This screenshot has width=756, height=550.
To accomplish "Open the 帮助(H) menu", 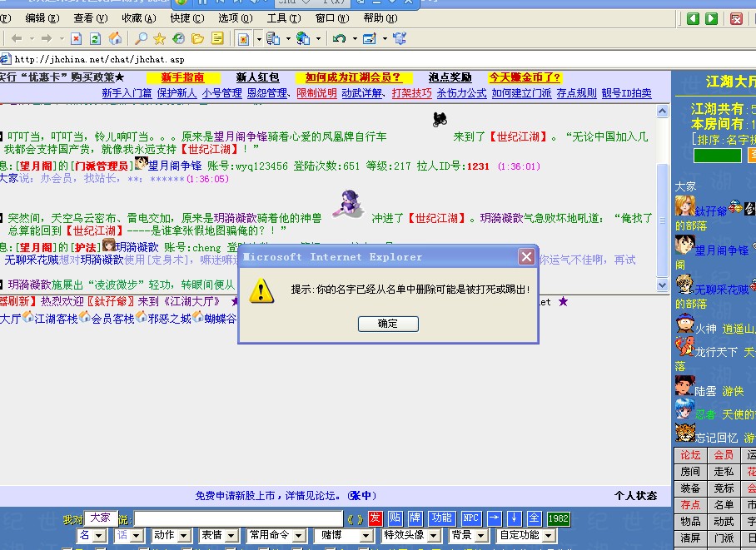I will 380,18.
